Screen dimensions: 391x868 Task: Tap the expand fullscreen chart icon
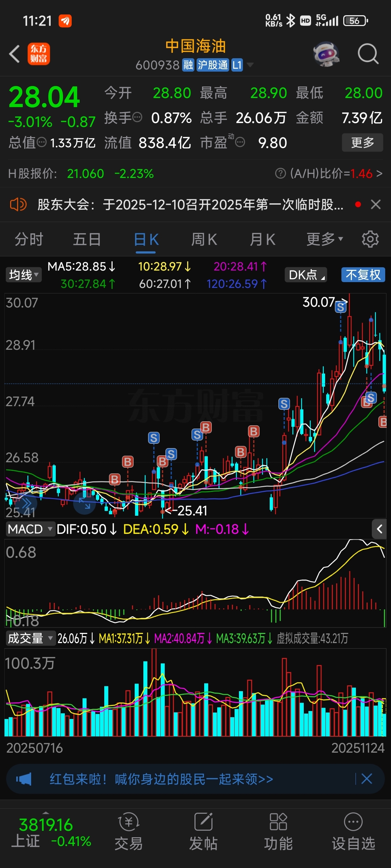84,503
